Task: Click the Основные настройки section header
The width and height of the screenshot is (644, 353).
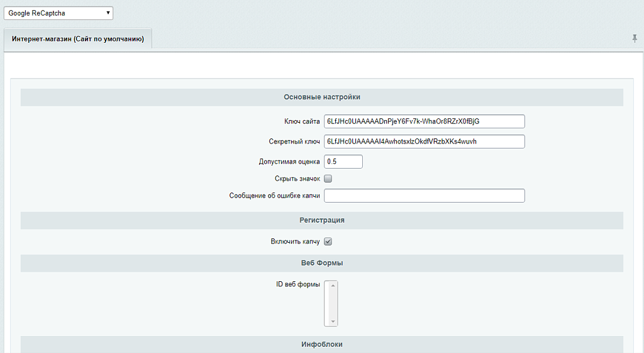Action: tap(321, 97)
